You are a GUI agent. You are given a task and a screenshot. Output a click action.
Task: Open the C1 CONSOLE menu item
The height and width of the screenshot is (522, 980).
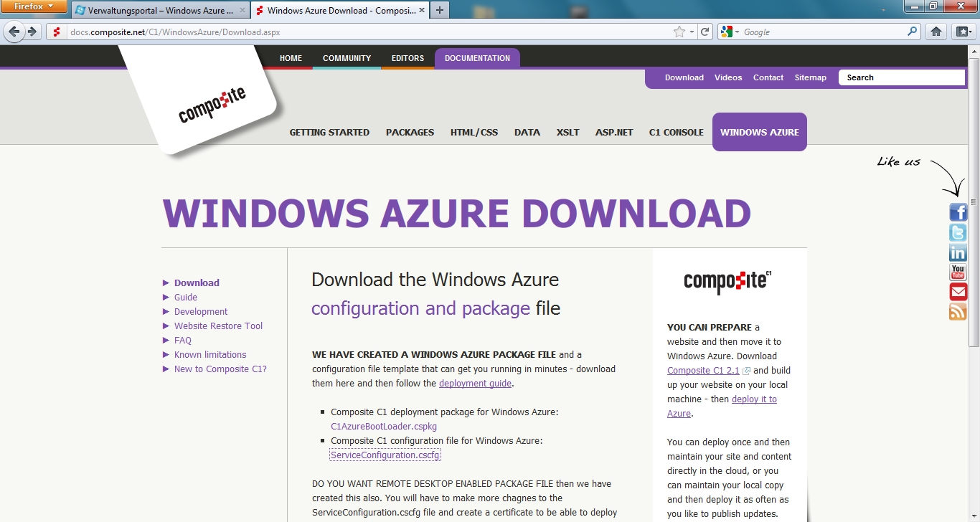[676, 132]
